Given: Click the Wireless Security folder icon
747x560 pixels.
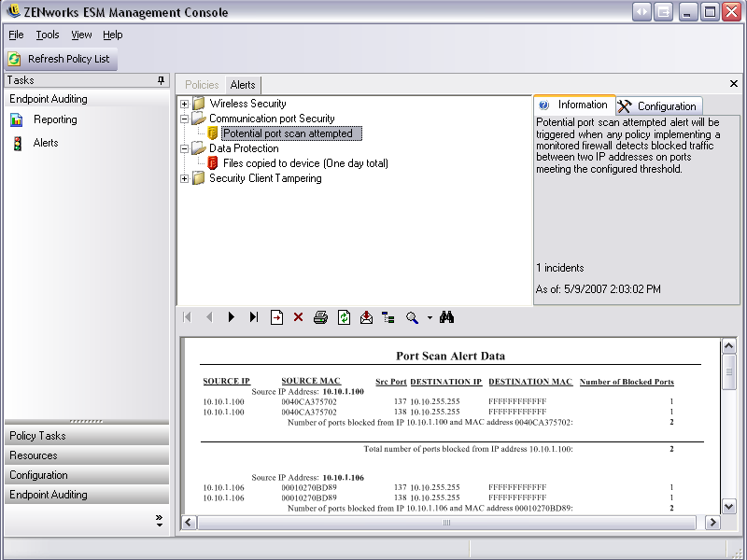Looking at the screenshot, I should [199, 103].
